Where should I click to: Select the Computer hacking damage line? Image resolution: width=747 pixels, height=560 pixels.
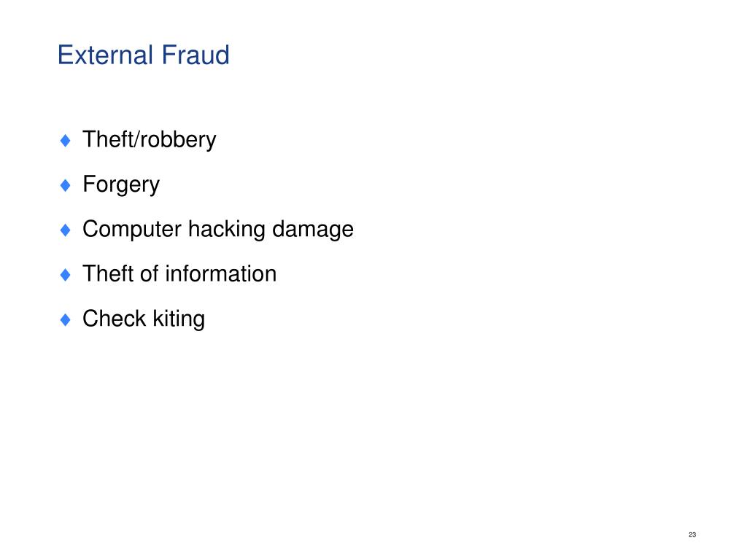(x=217, y=230)
